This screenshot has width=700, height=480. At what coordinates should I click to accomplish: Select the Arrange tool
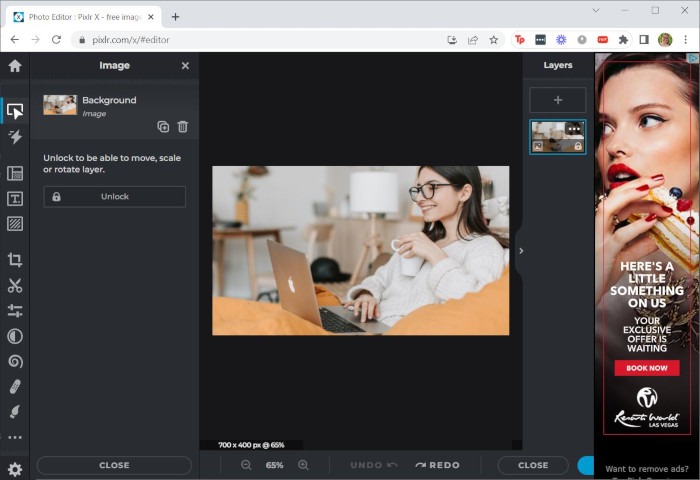coord(15,111)
